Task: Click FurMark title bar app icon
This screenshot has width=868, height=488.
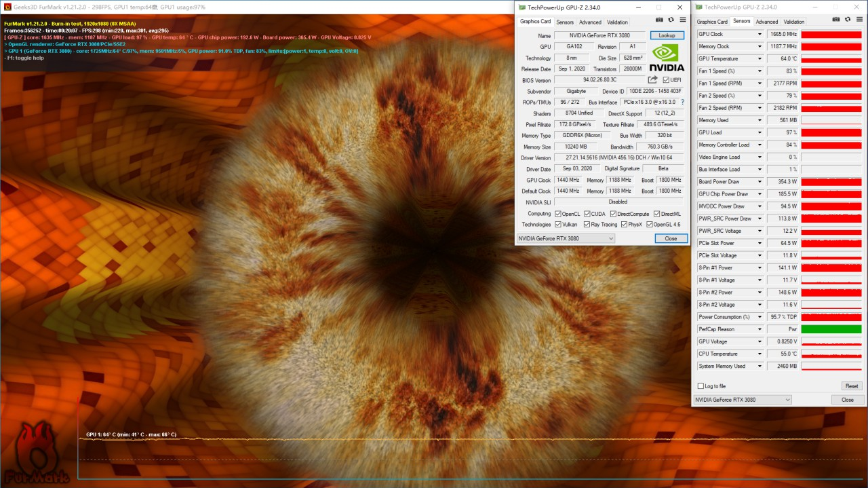Action: coord(7,7)
